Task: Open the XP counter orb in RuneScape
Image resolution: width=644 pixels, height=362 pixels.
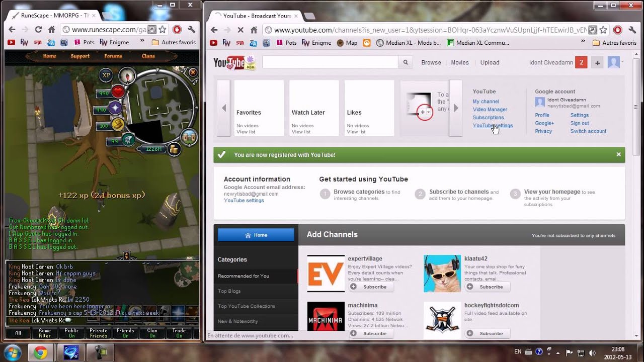Action: point(106,75)
